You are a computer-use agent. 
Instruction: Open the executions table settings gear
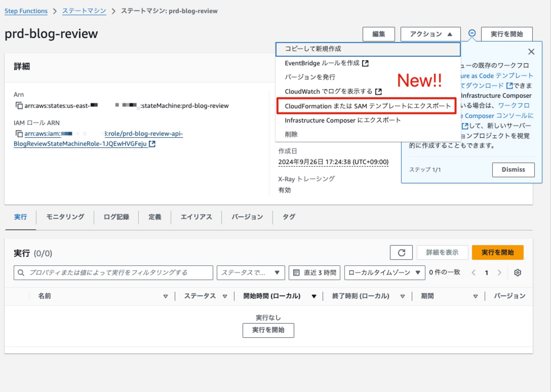518,272
